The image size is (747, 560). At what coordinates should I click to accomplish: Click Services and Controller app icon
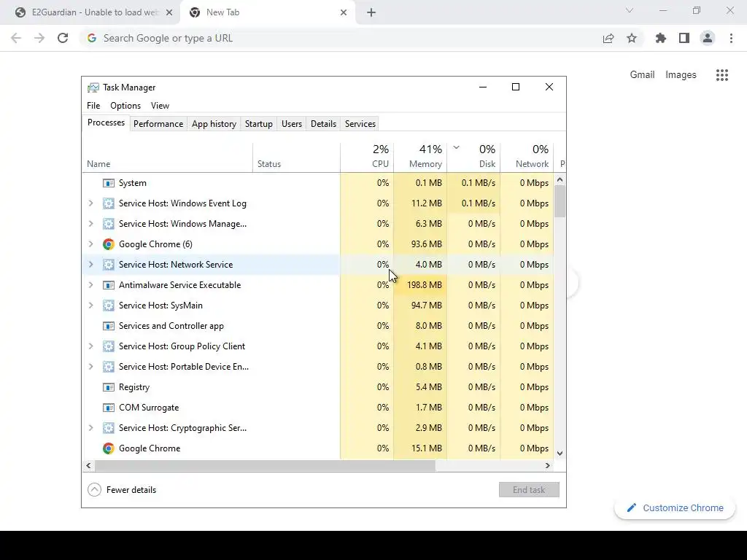point(109,326)
